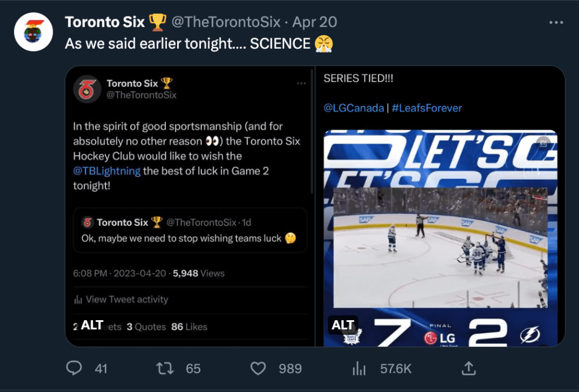Open the tweet's three-dot more menu
This screenshot has width=579, height=392.
556,22
